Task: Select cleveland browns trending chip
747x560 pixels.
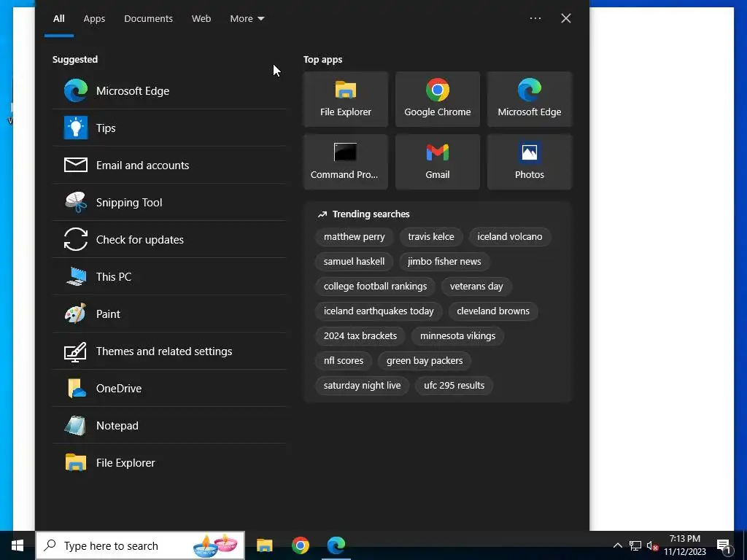Action: pyautogui.click(x=493, y=311)
